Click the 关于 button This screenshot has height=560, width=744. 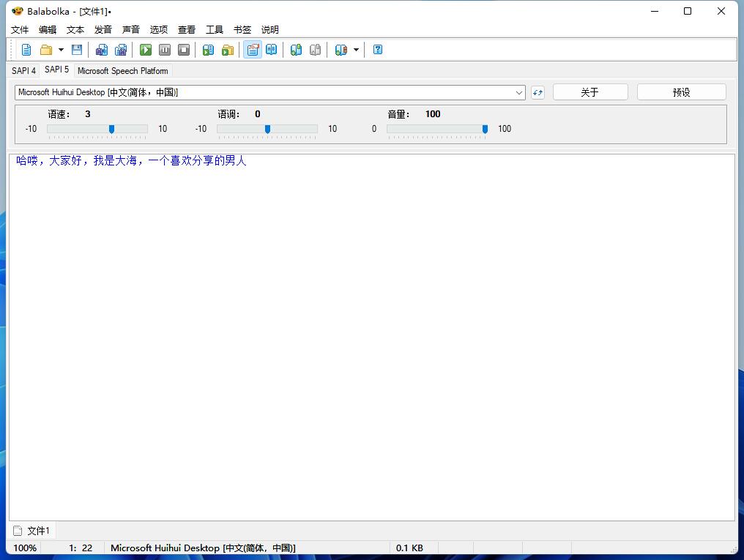589,92
